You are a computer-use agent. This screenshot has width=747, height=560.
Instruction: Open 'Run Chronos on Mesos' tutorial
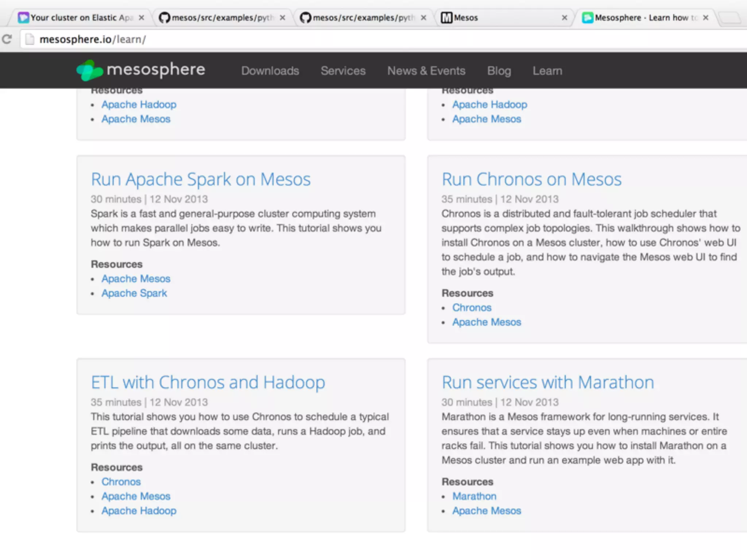[531, 179]
